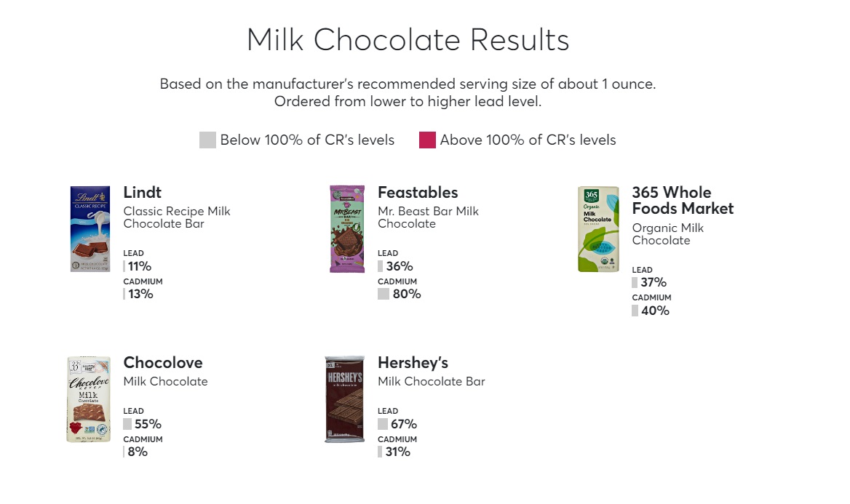Click Lindt's 11% lead value
This screenshot has width=850, height=504.
[x=140, y=266]
